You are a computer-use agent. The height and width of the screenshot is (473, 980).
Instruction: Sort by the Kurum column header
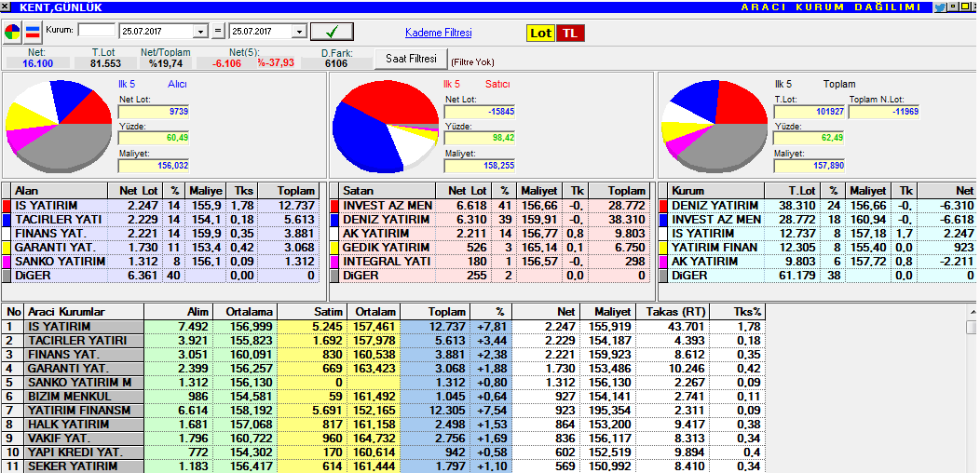click(716, 191)
